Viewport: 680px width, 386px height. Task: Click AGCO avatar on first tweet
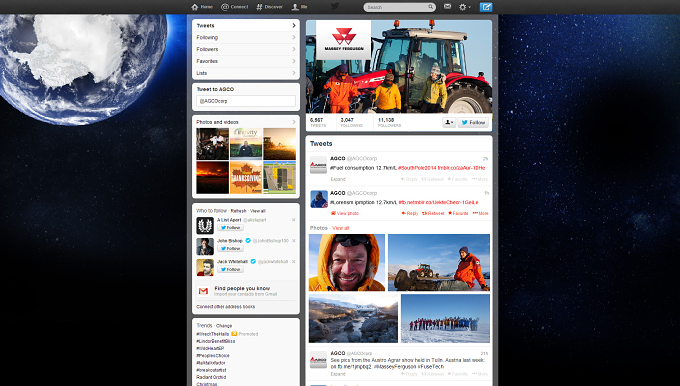pos(318,165)
